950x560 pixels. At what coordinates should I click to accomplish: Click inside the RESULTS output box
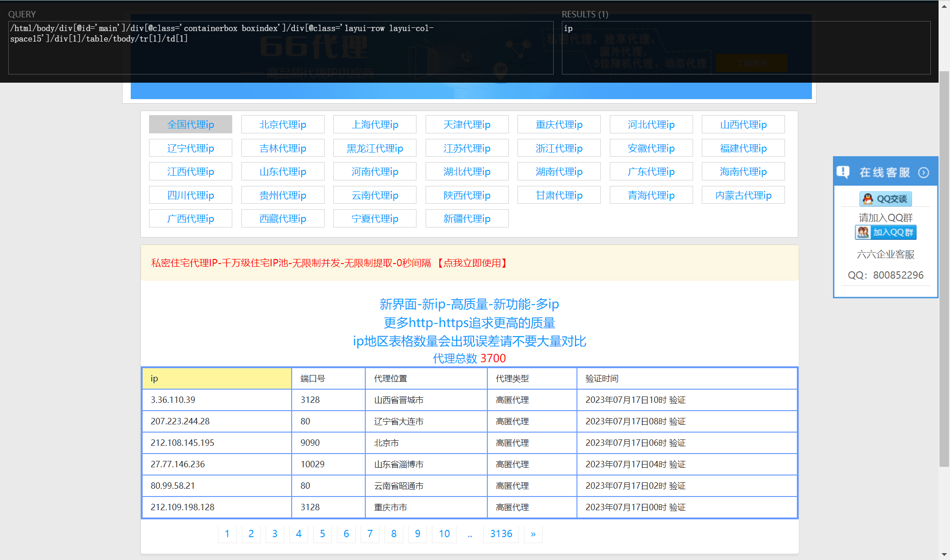[x=746, y=48]
